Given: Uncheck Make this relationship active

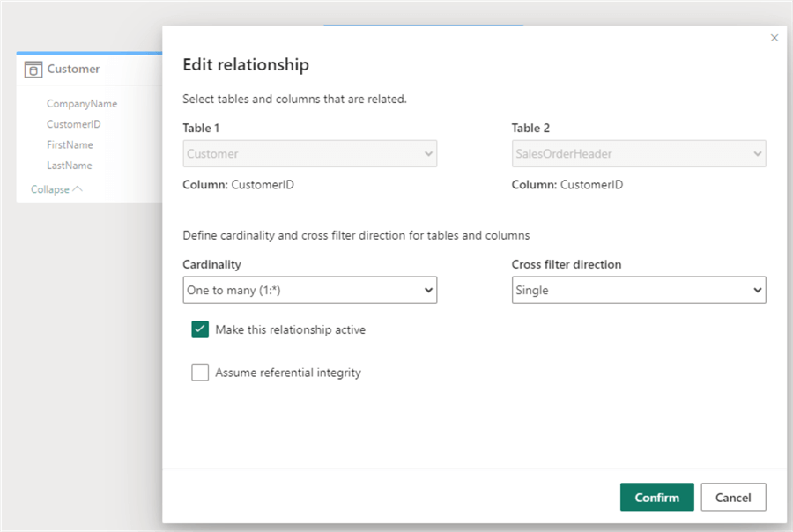Looking at the screenshot, I should click(200, 329).
